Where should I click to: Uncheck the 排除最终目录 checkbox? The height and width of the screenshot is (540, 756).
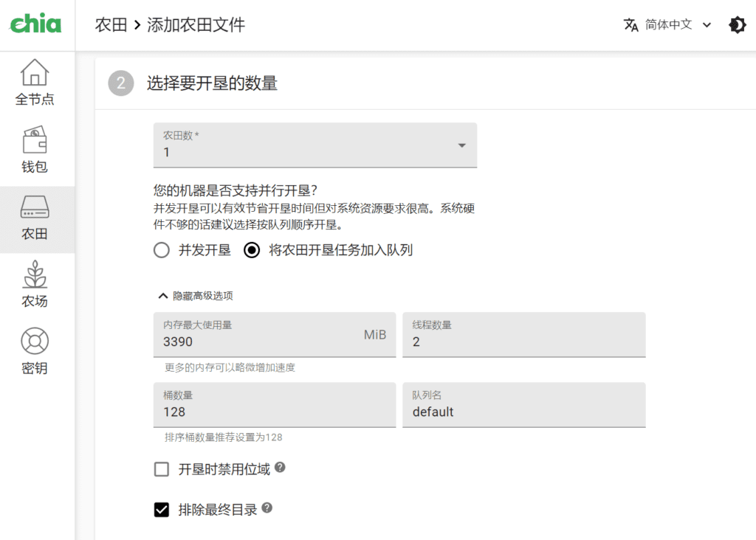coord(162,510)
